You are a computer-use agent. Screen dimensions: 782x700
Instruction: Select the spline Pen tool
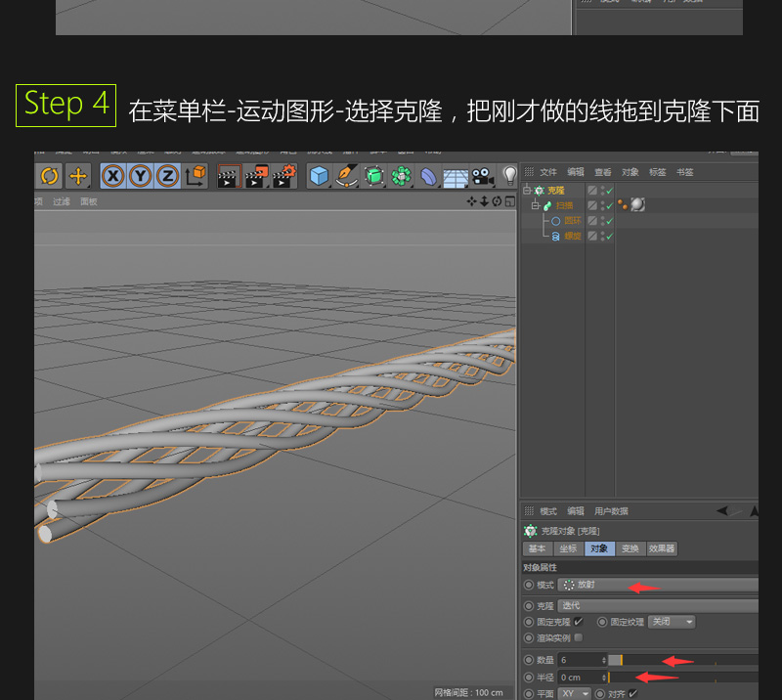346,176
